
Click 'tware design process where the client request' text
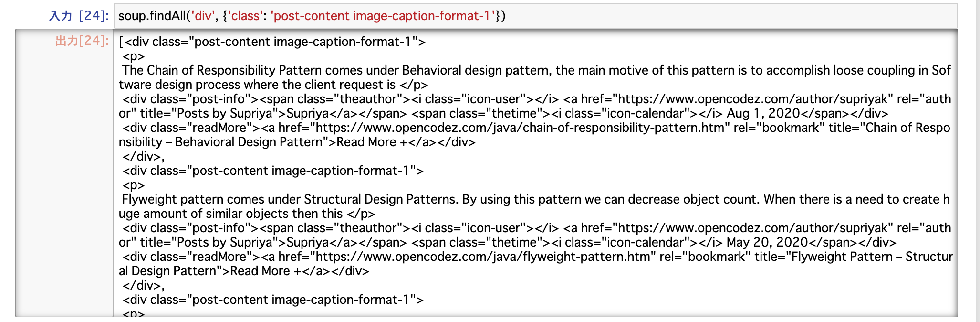251,85
